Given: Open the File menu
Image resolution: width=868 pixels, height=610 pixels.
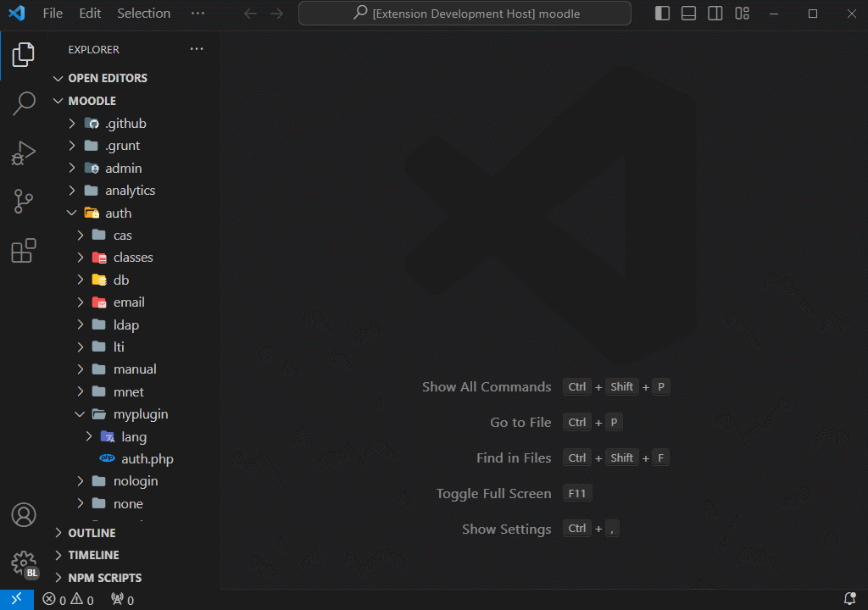Looking at the screenshot, I should [53, 14].
